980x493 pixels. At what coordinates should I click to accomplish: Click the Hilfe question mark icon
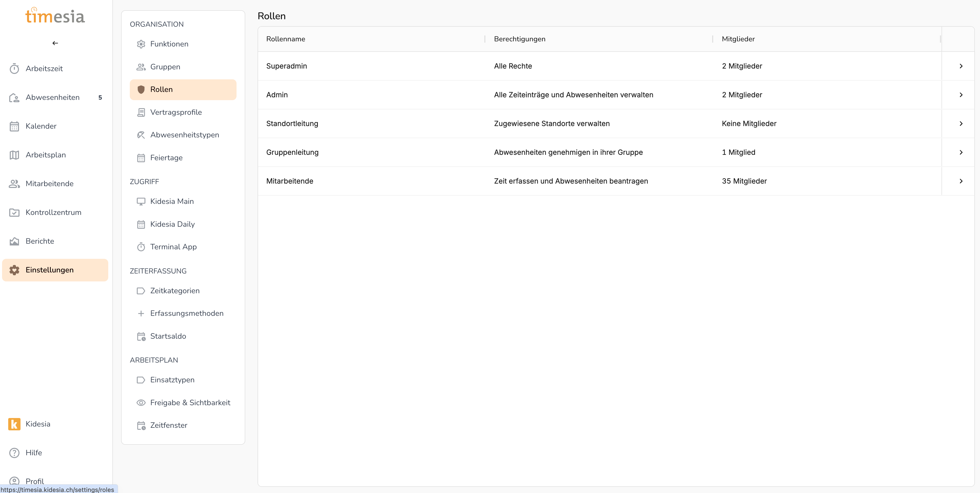[14, 453]
